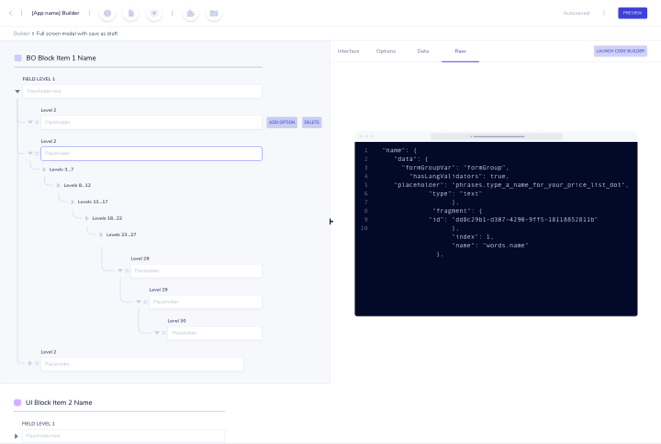Click the "index": 1 code line

(472, 237)
